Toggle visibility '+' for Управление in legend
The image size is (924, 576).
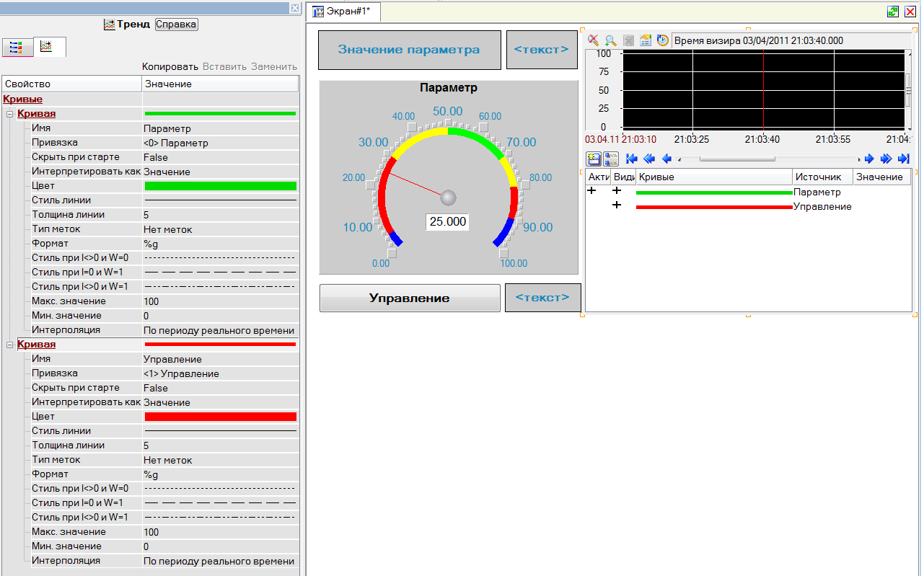tap(617, 205)
